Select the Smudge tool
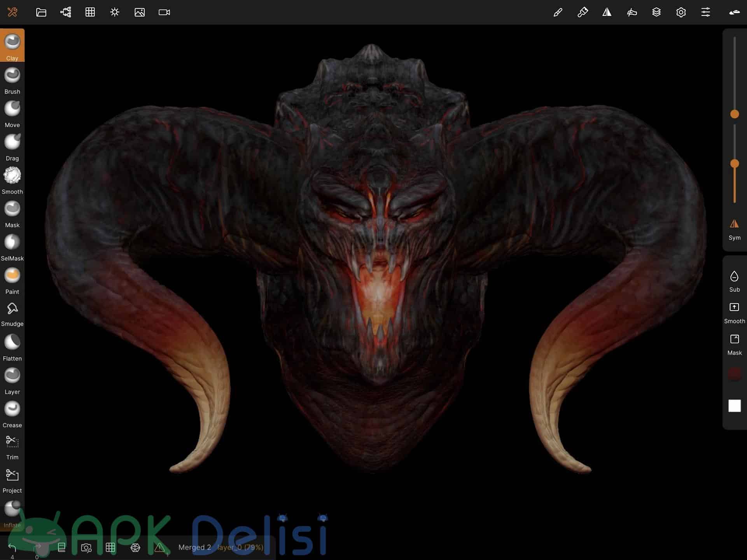 pos(12,314)
